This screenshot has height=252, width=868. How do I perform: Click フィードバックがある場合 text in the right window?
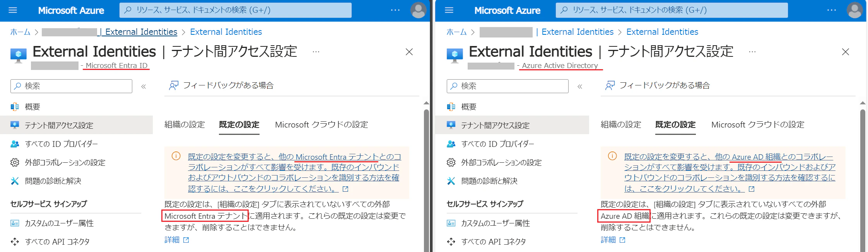(x=665, y=85)
